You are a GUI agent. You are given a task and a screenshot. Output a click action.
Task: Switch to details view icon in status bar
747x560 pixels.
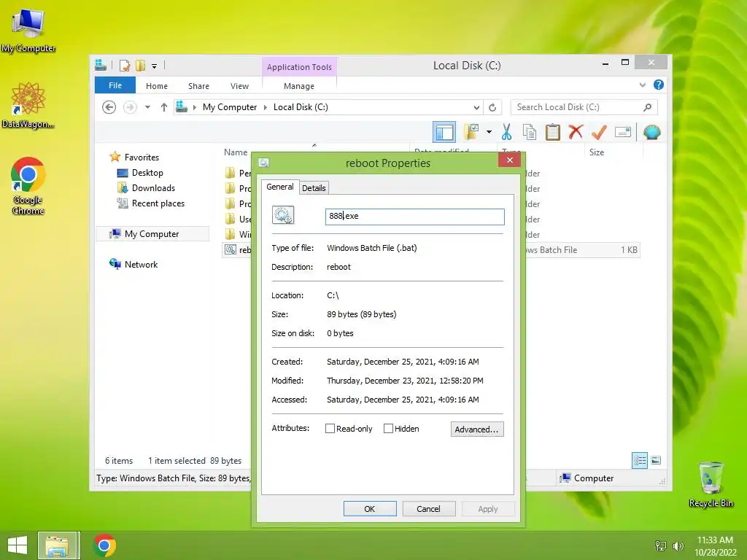639,461
